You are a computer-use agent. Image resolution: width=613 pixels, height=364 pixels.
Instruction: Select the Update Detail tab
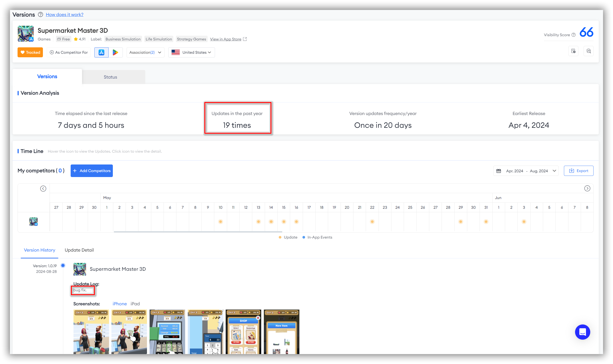pos(79,250)
